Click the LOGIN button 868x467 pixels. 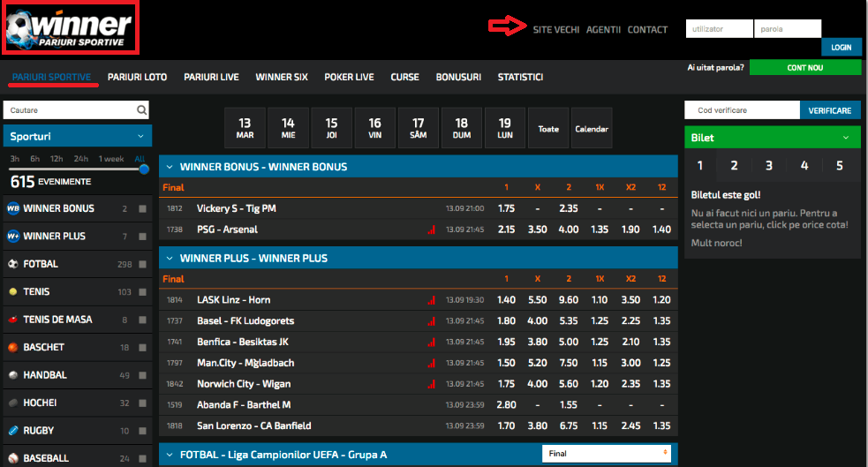[841, 47]
